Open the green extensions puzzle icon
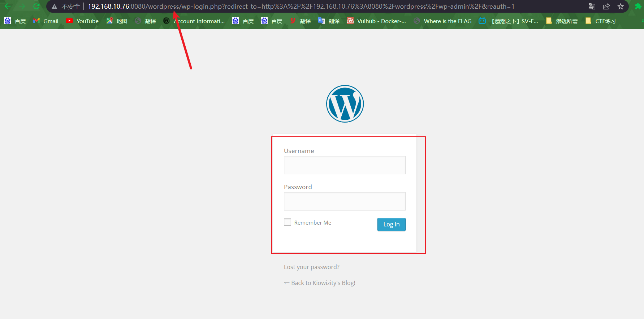644x319 pixels. pyautogui.click(x=638, y=6)
